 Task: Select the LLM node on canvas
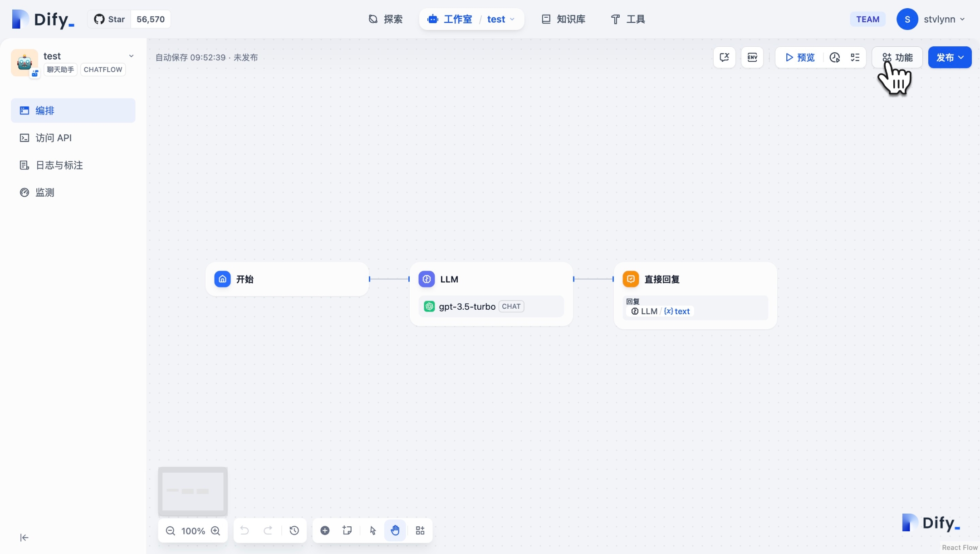point(491,279)
